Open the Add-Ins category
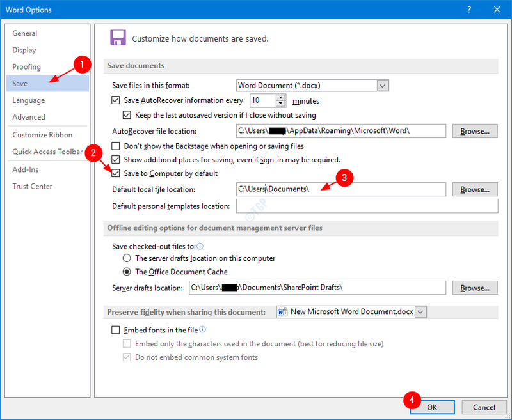This screenshot has height=420, width=512. tap(47, 169)
